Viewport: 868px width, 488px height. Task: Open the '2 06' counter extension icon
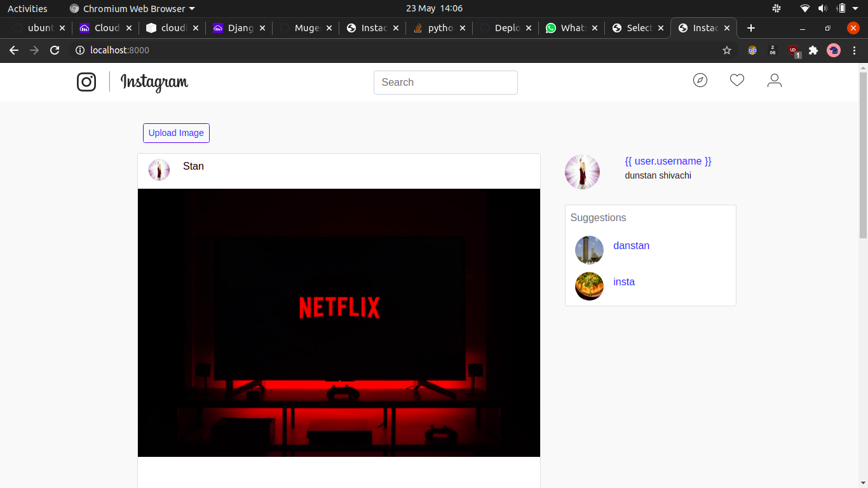[x=773, y=50]
